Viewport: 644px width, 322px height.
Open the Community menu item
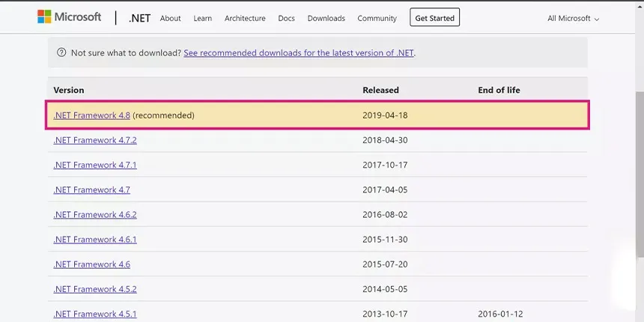(x=377, y=18)
